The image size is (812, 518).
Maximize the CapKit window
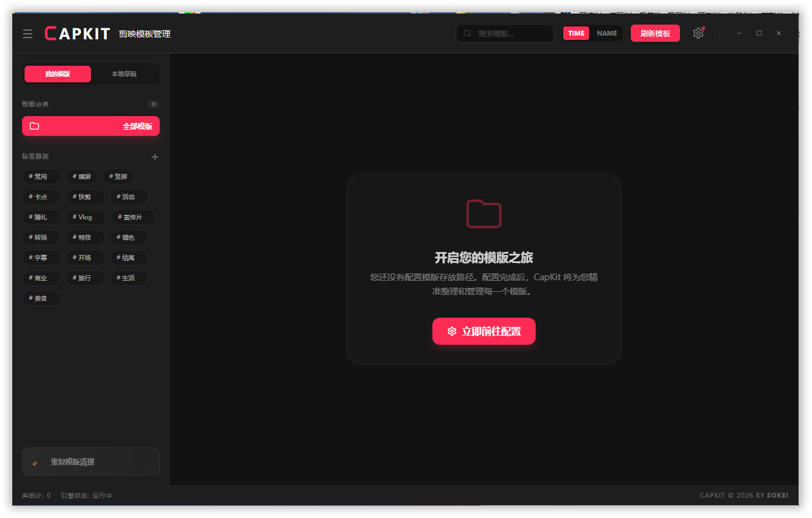click(759, 33)
